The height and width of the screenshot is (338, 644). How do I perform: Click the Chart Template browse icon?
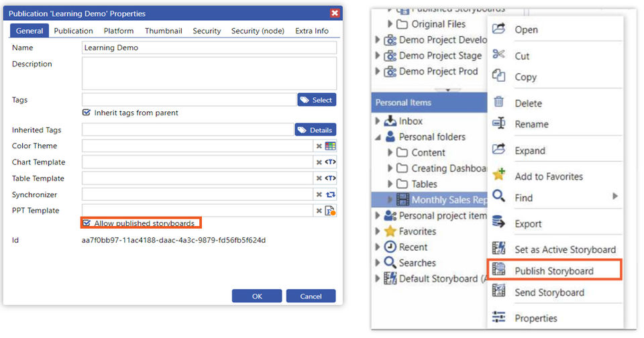pos(330,162)
